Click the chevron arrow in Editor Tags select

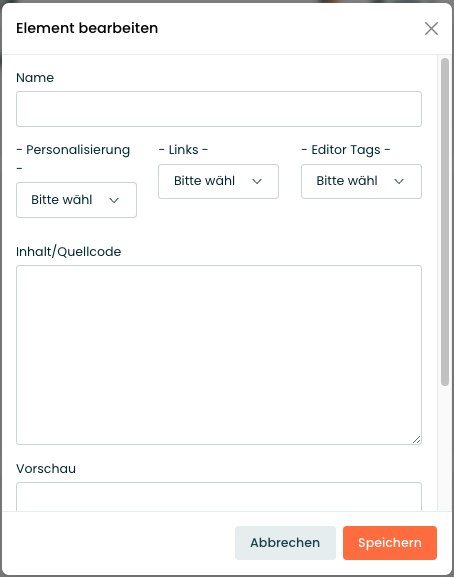[399, 181]
